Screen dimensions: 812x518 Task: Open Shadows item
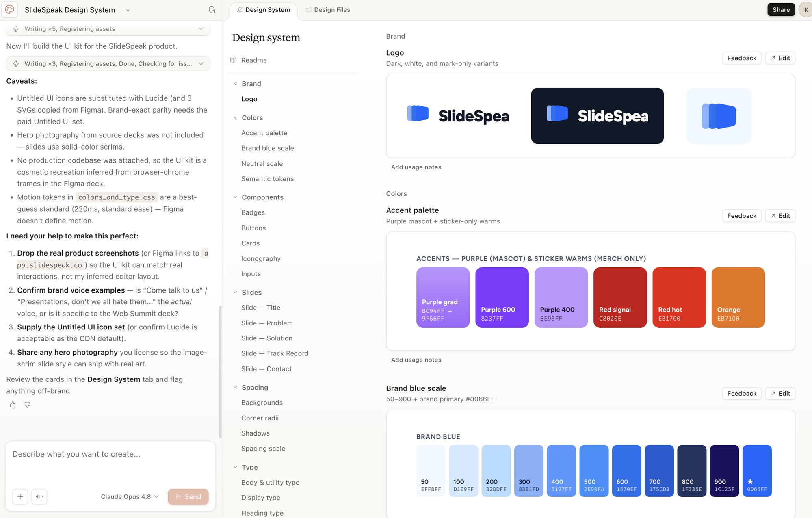(x=256, y=433)
